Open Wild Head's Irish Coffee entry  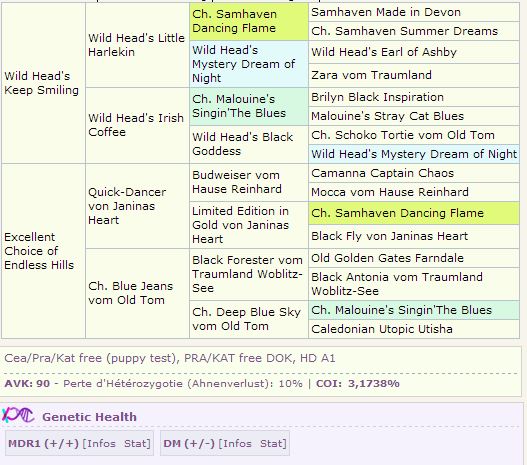(136, 125)
